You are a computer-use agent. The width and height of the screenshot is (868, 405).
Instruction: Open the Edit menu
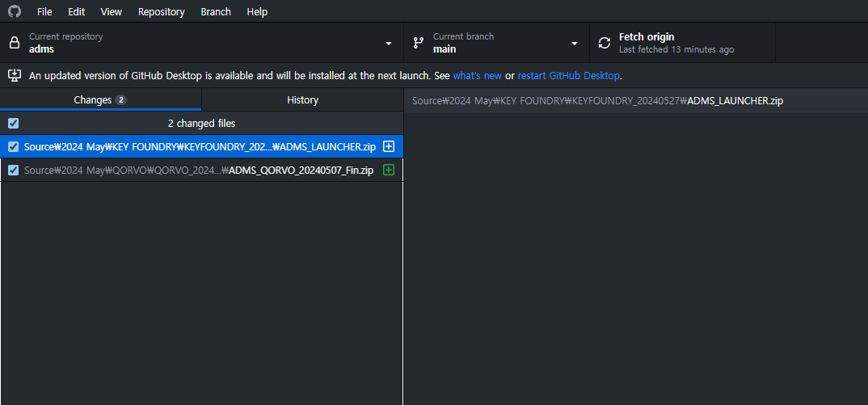point(77,11)
